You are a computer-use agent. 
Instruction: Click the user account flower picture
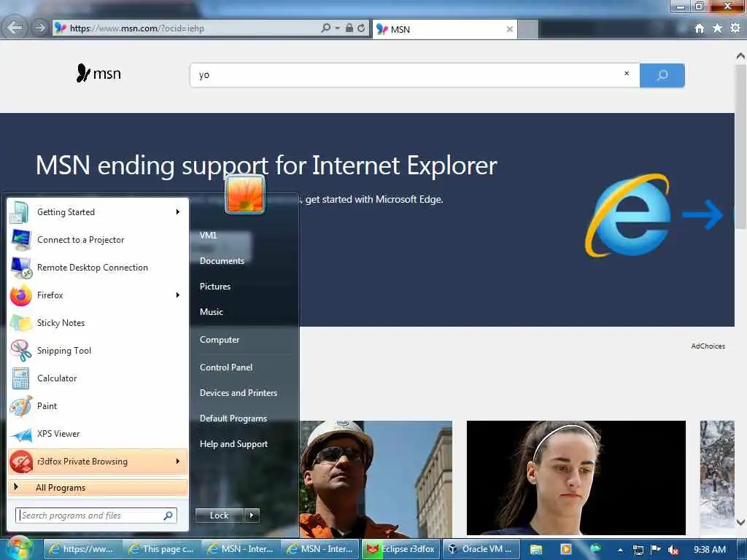(x=245, y=194)
